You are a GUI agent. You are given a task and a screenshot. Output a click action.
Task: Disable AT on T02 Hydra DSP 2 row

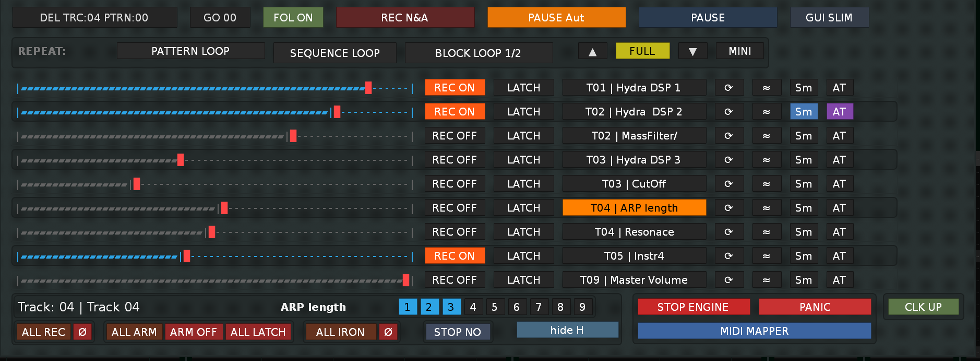[840, 112]
